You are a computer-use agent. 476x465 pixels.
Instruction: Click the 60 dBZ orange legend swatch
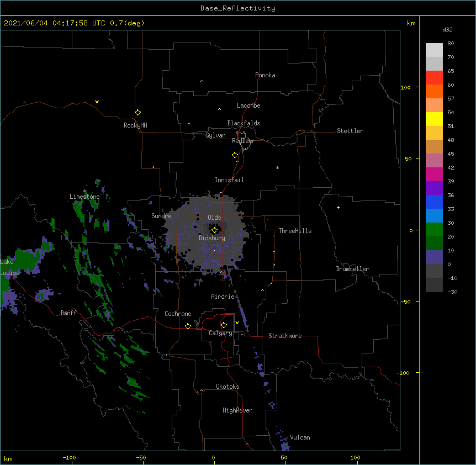click(x=434, y=91)
